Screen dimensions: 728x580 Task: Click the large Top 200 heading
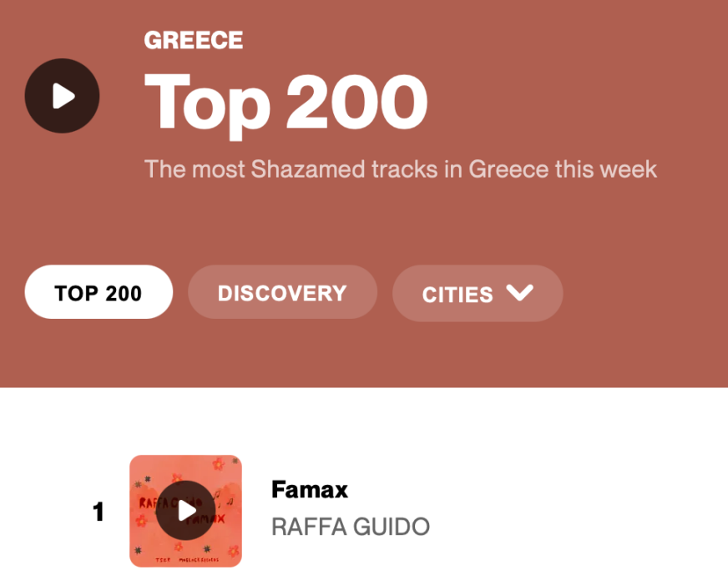[x=286, y=102]
